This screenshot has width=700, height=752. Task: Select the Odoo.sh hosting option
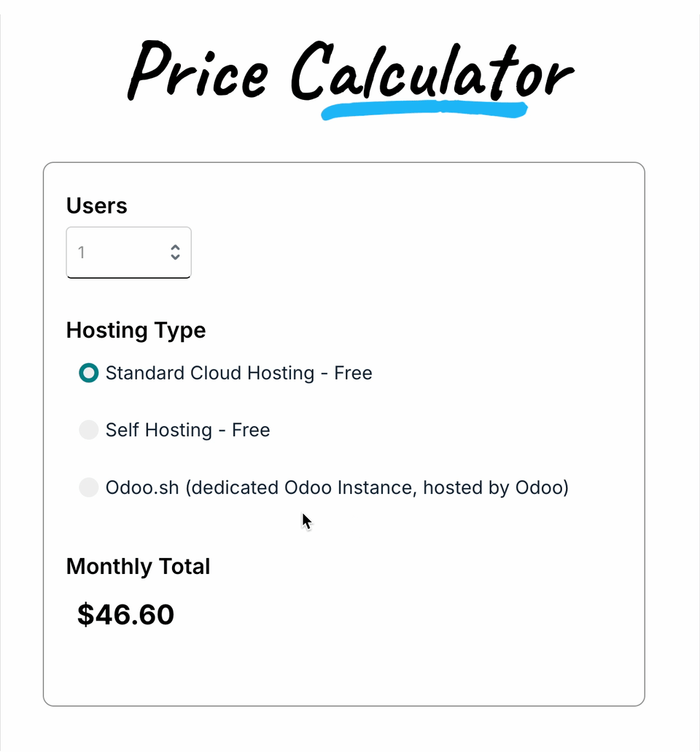tap(88, 487)
